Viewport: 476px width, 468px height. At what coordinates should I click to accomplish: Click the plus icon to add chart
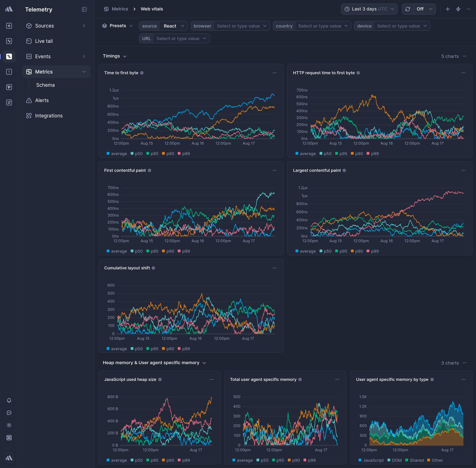click(448, 9)
